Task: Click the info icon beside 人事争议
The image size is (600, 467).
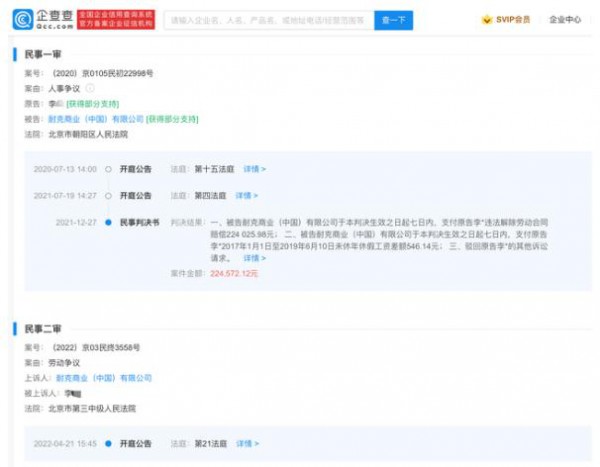Action: tap(90, 88)
